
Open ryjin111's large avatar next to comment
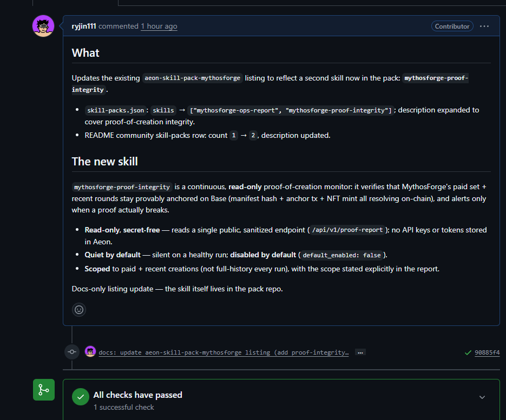coord(43,26)
